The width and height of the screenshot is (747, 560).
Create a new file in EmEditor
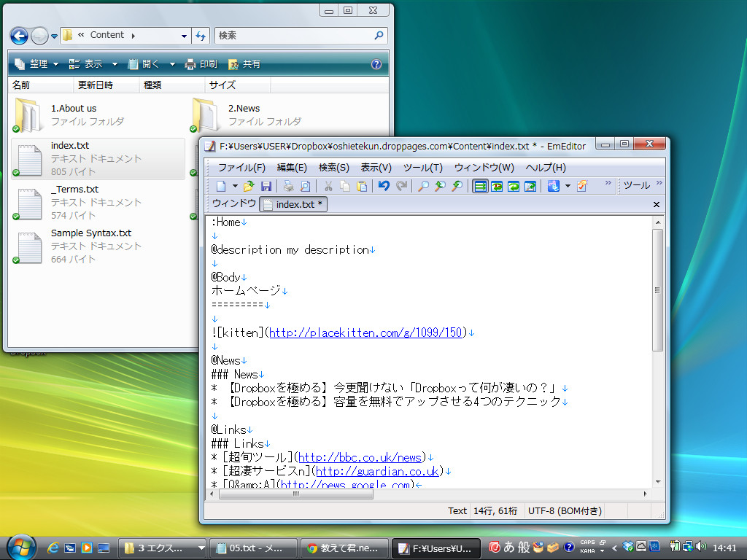click(x=221, y=186)
